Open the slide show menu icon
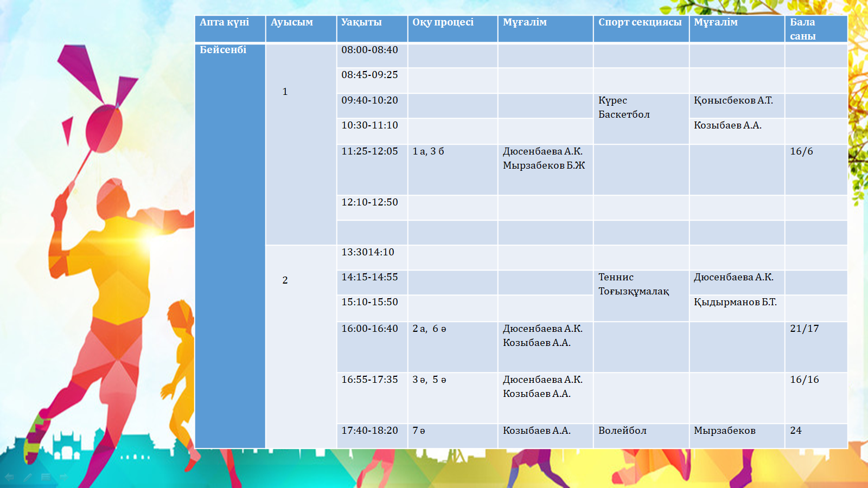868x488 pixels. coord(46,477)
